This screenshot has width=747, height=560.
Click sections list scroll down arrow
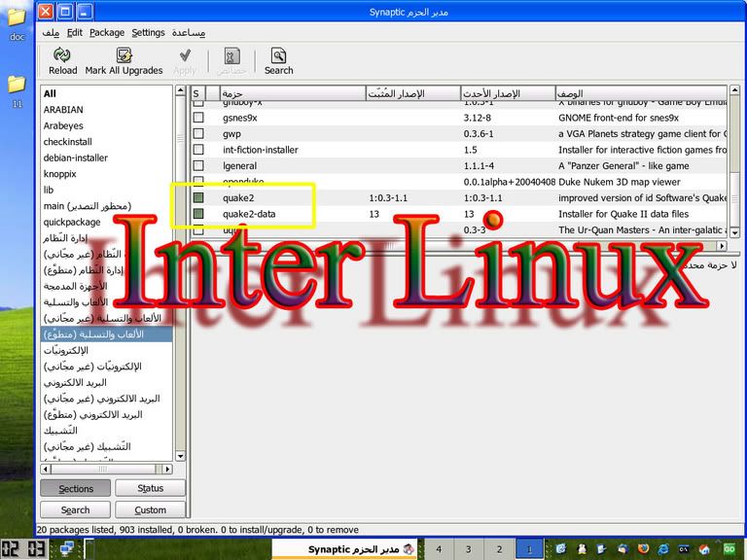point(180,456)
